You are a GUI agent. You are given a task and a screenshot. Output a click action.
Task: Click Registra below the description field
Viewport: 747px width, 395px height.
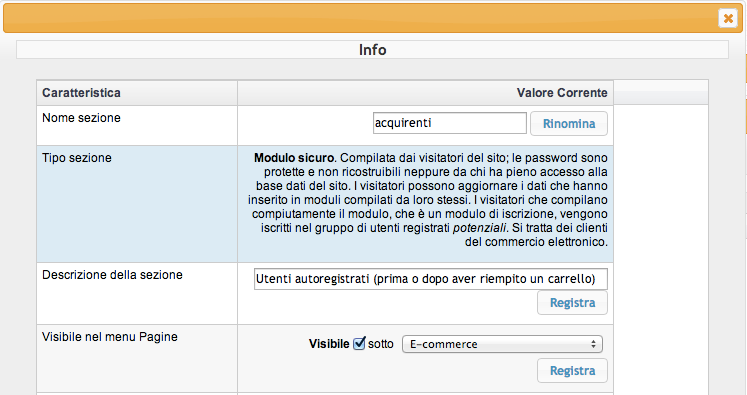pyautogui.click(x=572, y=303)
